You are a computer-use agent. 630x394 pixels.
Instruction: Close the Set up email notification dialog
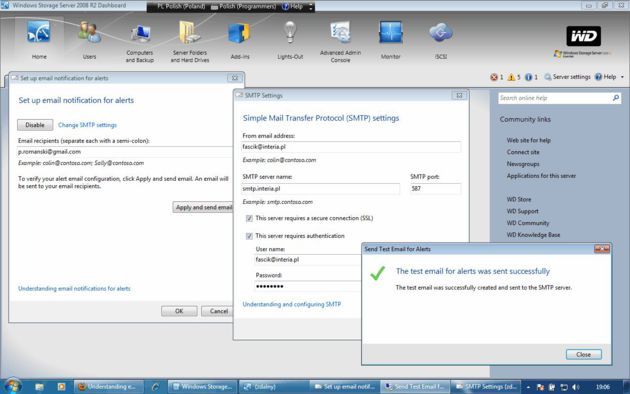(x=235, y=78)
